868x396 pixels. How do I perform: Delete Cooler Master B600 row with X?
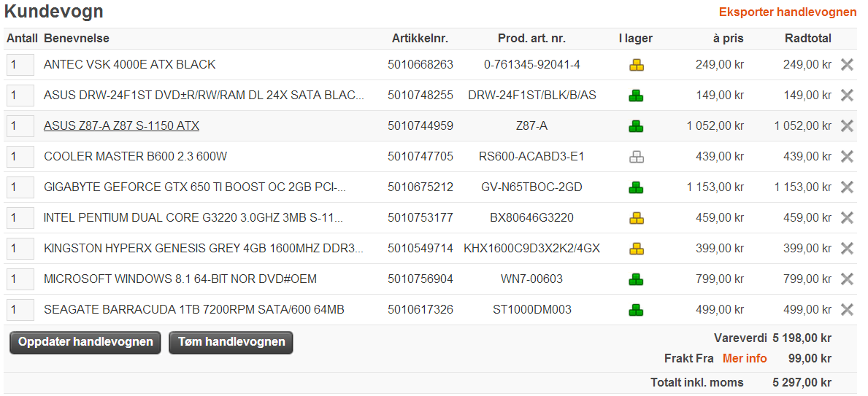[847, 157]
